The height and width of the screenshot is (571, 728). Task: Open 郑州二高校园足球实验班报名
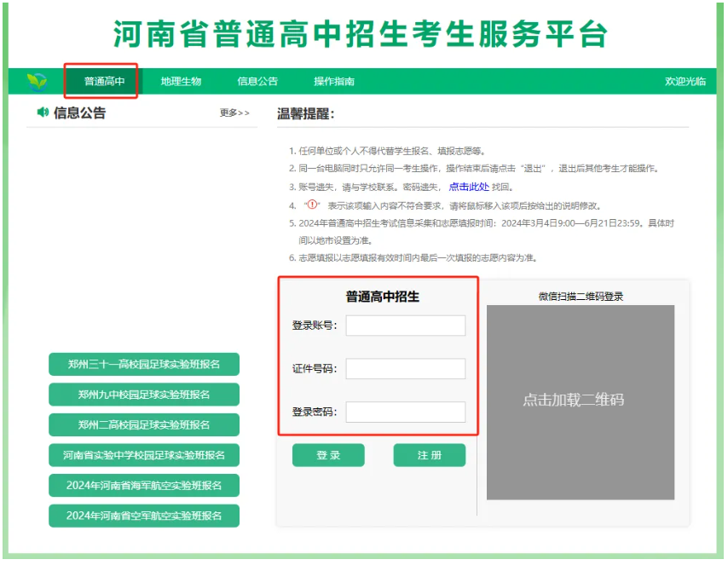(x=144, y=424)
